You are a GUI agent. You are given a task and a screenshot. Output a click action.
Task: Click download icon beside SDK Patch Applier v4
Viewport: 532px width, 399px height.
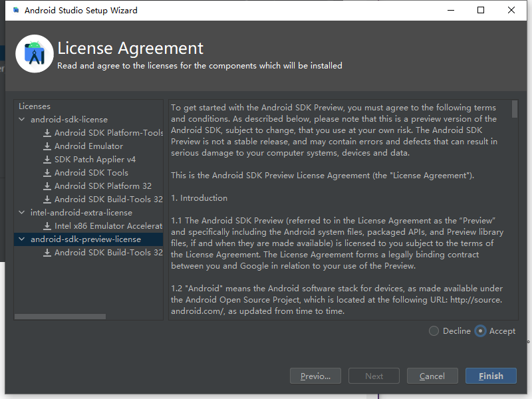coord(47,160)
